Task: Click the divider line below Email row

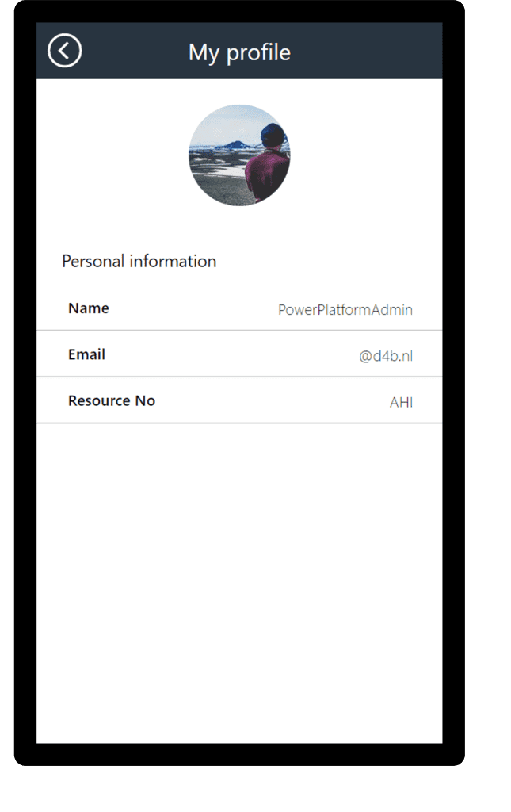Action: 239,377
